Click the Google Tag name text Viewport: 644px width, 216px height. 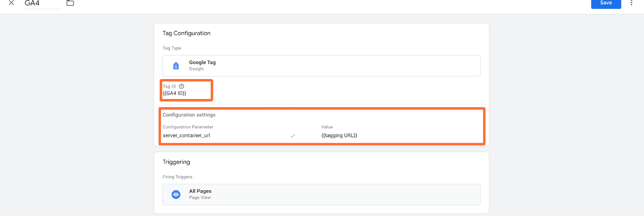click(x=202, y=62)
